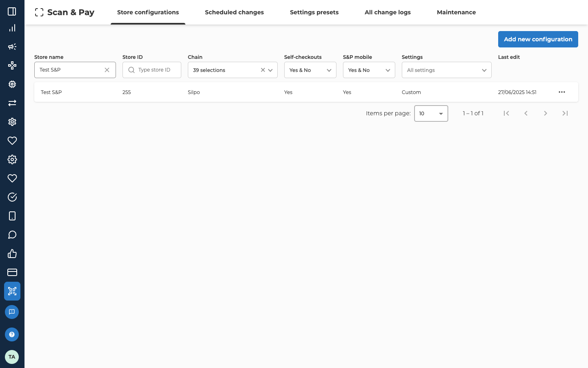Open the S&P mobile filter dropdown
Image resolution: width=588 pixels, height=368 pixels.
pos(369,70)
